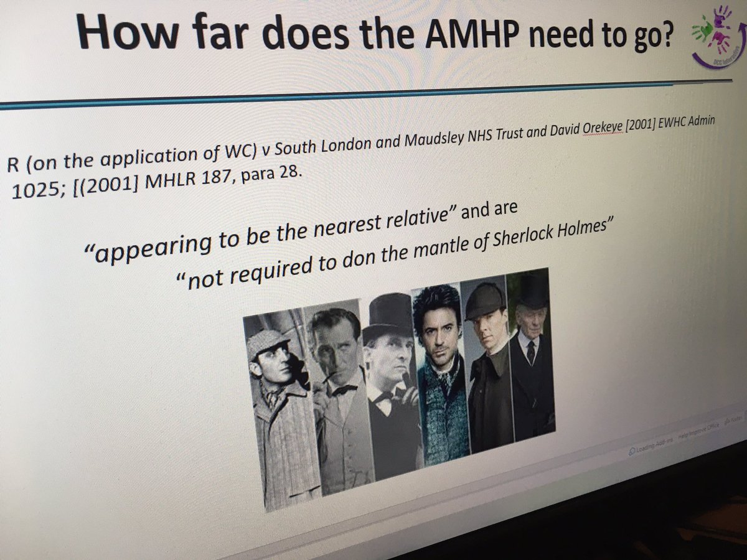This screenshot has height=560, width=747.
Task: Open the Notes button in the status bar
Action: pyautogui.click(x=735, y=420)
